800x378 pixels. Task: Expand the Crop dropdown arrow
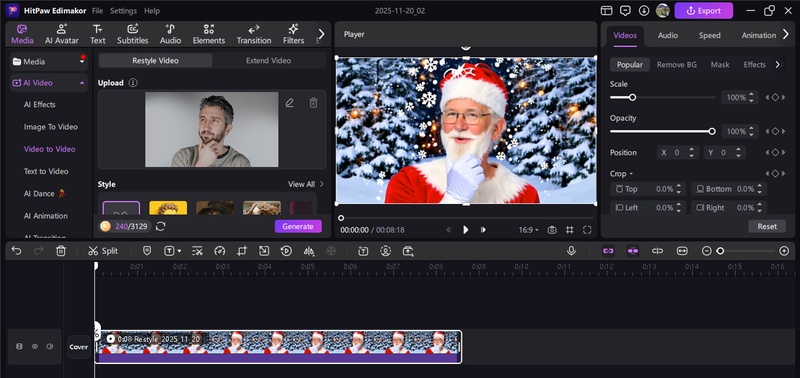(631, 174)
